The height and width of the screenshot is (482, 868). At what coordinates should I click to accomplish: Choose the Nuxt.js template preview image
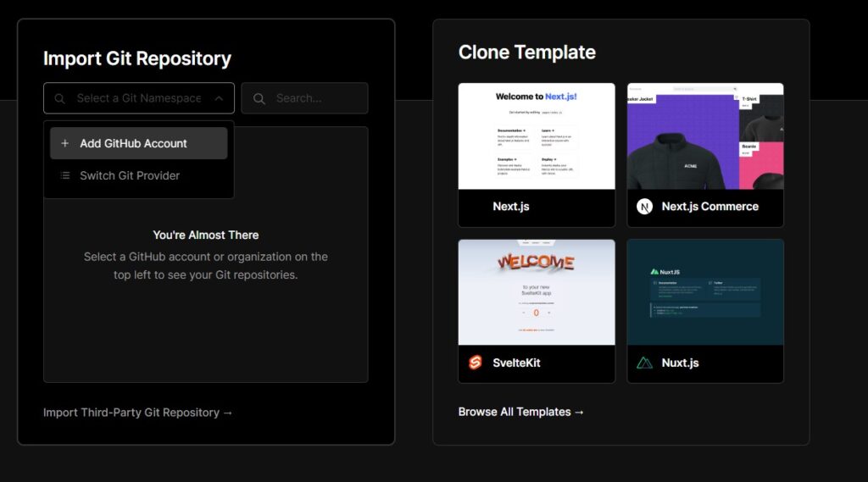tap(705, 292)
